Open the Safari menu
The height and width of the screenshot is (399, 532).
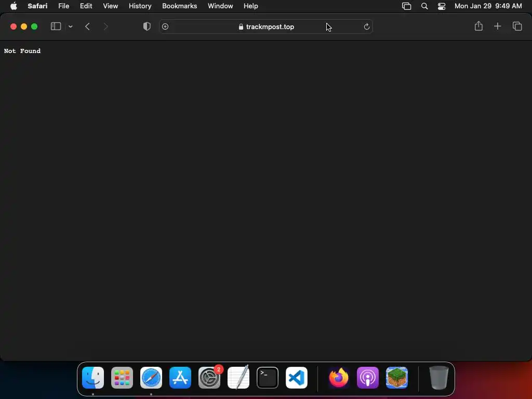37,6
